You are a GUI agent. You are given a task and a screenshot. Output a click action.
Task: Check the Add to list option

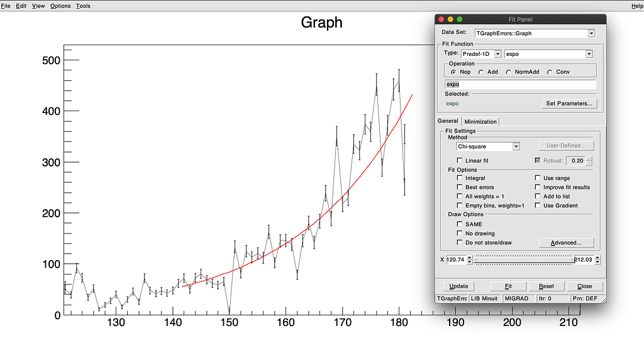coord(537,196)
